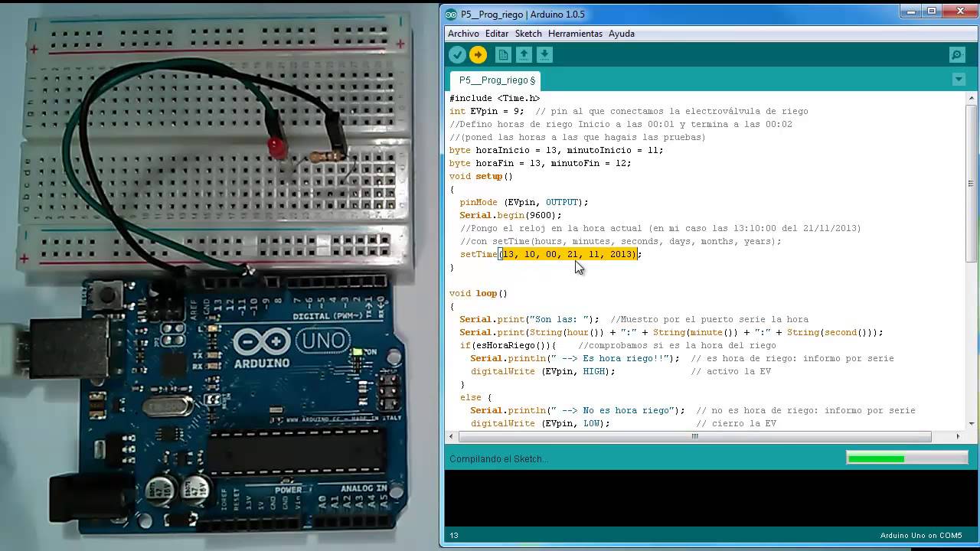980x551 pixels.
Task: Click the vertical scrollbar up arrow
Action: [971, 97]
